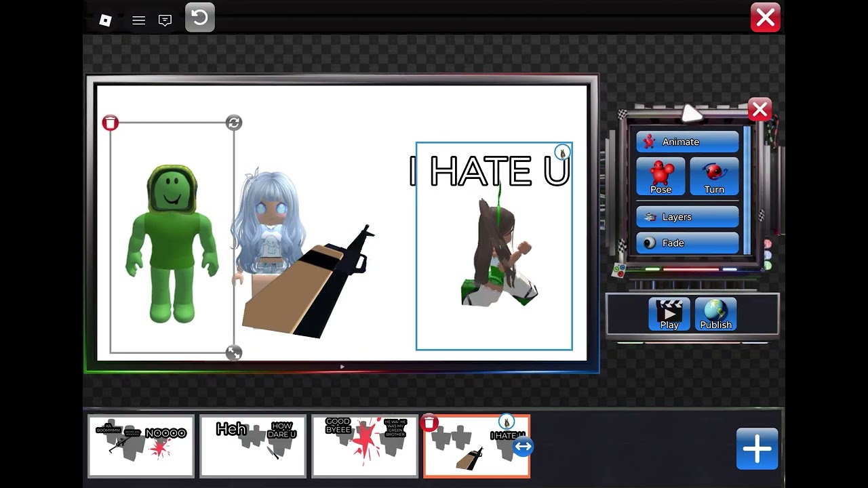Screen dimensions: 868x488
Task: Delete the green character using trash icon
Action: click(x=111, y=123)
